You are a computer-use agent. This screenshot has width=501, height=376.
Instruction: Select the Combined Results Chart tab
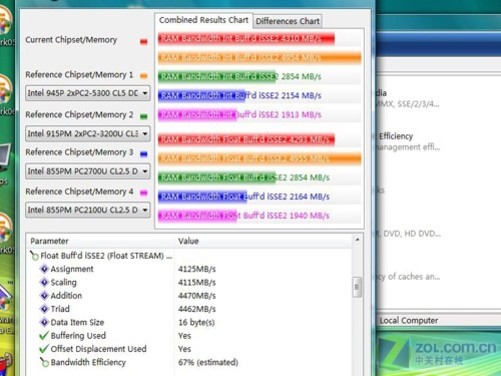coord(204,20)
